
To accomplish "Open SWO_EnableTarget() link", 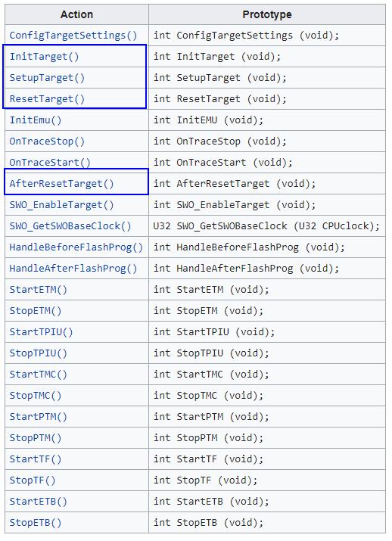I will [x=61, y=205].
